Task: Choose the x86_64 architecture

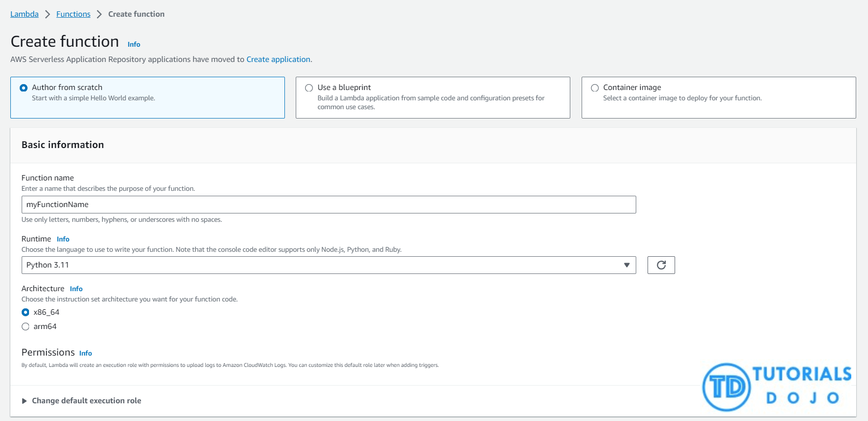Action: [26, 312]
